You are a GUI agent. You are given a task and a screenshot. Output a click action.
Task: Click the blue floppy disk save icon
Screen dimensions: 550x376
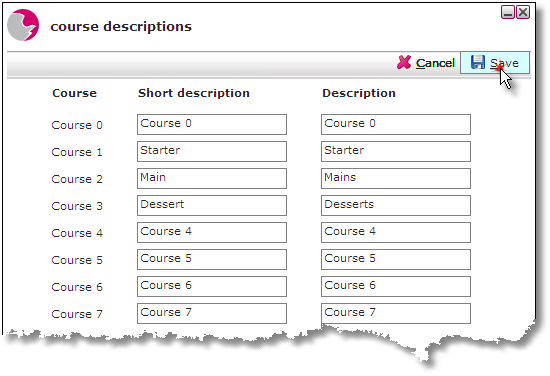coord(478,62)
